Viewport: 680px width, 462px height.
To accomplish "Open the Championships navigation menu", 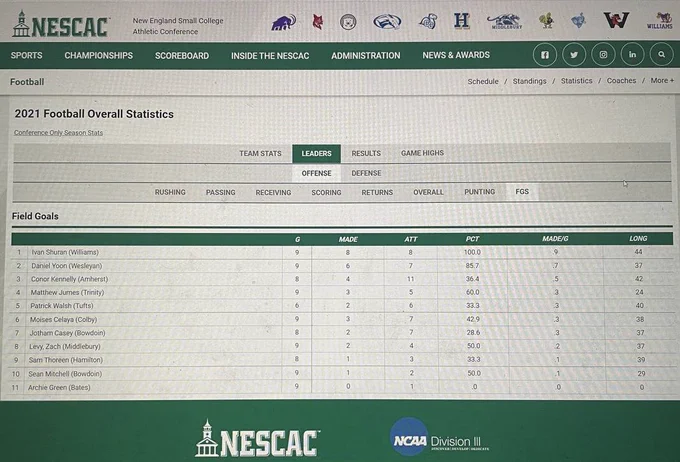I will point(99,56).
